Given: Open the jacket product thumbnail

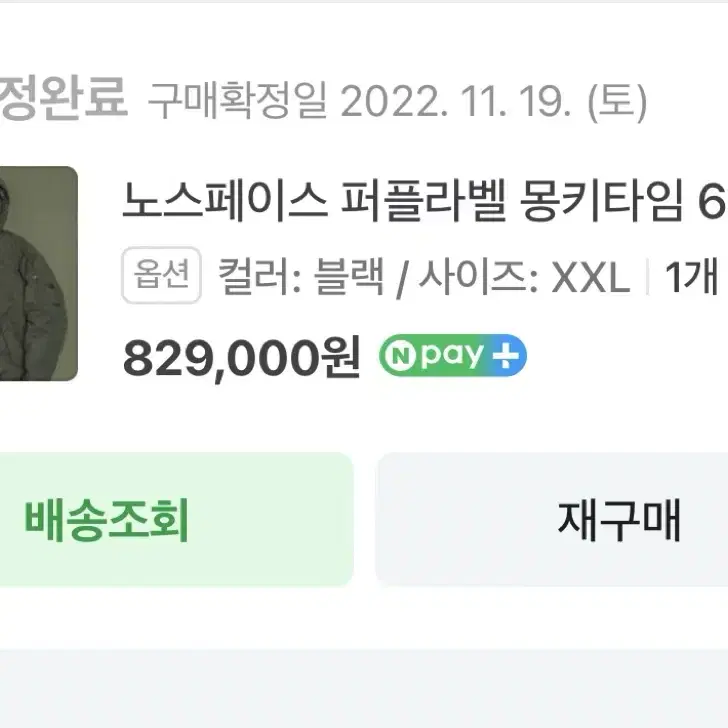Looking at the screenshot, I should click(39, 273).
